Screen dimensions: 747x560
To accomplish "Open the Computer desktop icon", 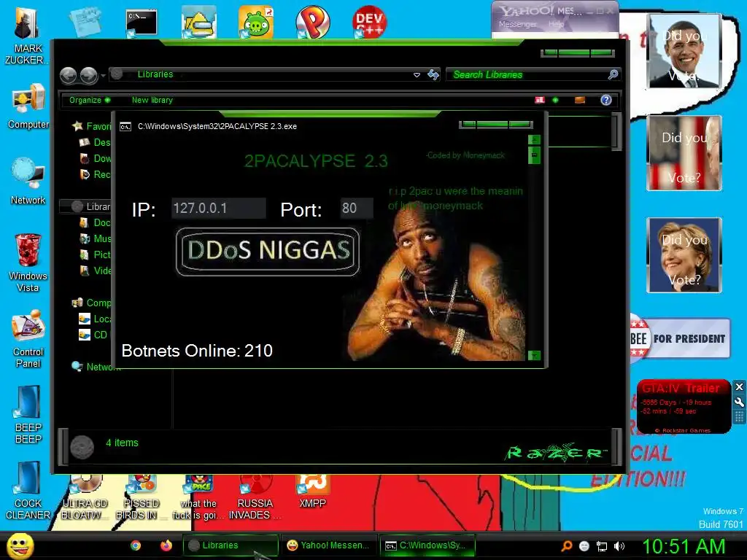I will (28, 106).
